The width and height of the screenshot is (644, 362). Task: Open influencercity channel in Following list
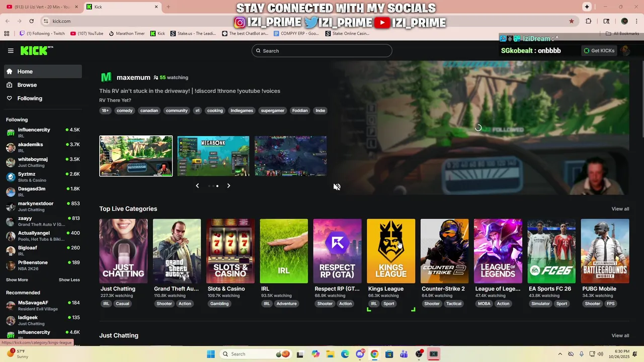click(43, 133)
